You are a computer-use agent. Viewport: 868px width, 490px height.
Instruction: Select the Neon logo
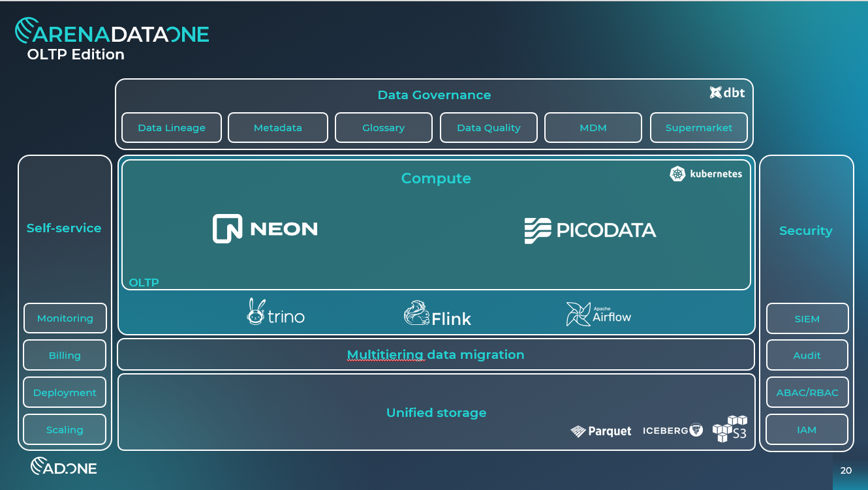click(x=265, y=228)
